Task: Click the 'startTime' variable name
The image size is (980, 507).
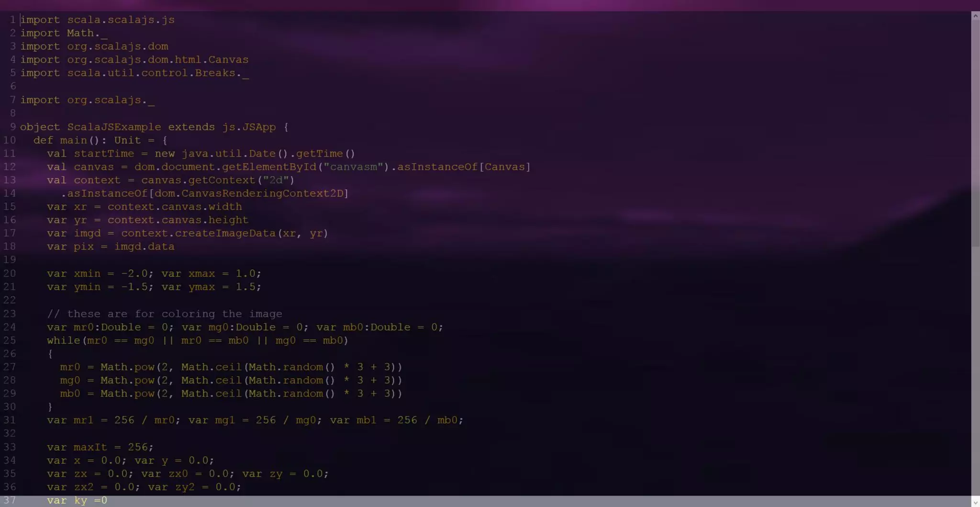Action: coord(104,154)
